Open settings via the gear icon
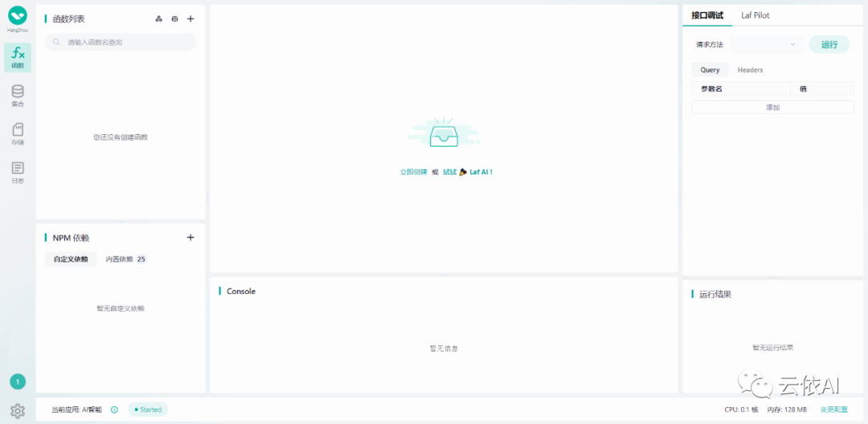The width and height of the screenshot is (868, 424). (x=18, y=410)
